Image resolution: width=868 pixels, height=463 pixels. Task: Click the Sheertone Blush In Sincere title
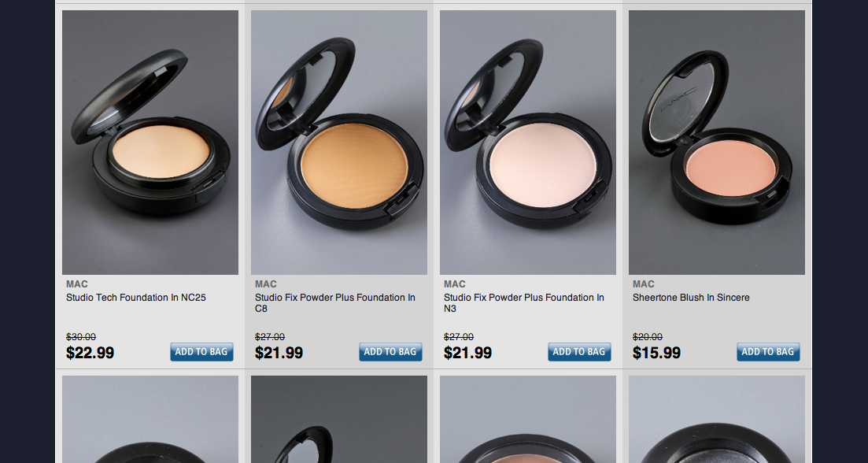(691, 298)
